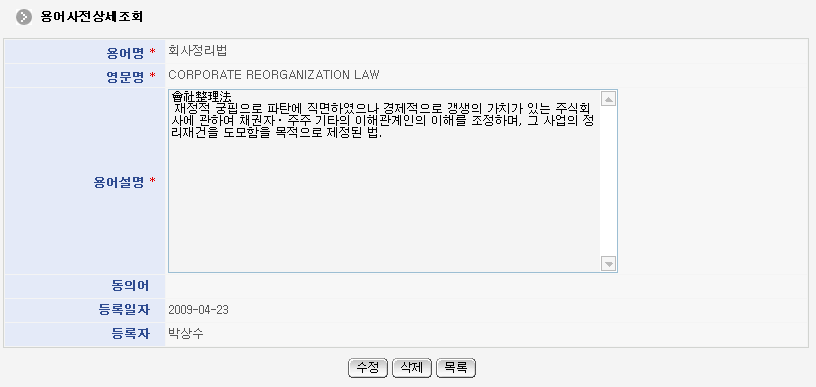Click the 동의어 field label
The image size is (816, 387).
tap(130, 286)
